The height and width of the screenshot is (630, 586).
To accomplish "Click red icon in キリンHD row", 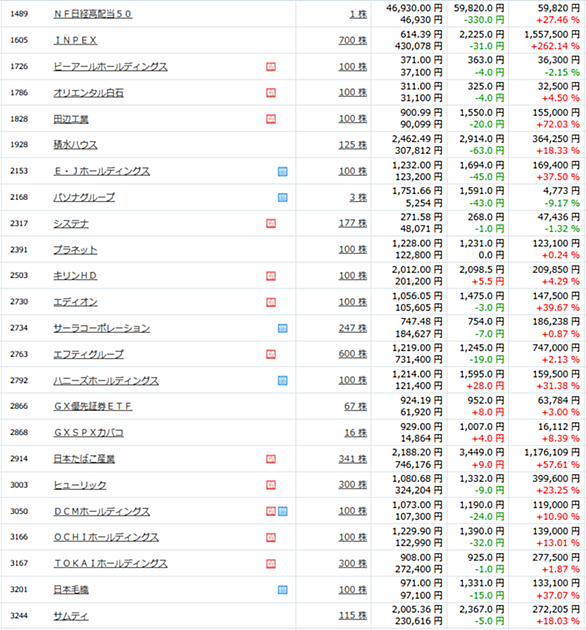I will [x=271, y=276].
